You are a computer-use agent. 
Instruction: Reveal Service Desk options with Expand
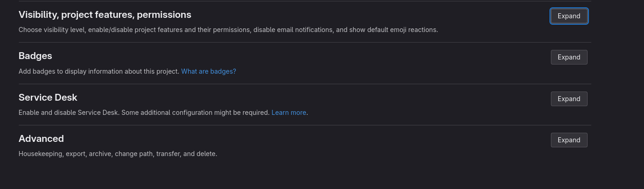click(x=569, y=99)
